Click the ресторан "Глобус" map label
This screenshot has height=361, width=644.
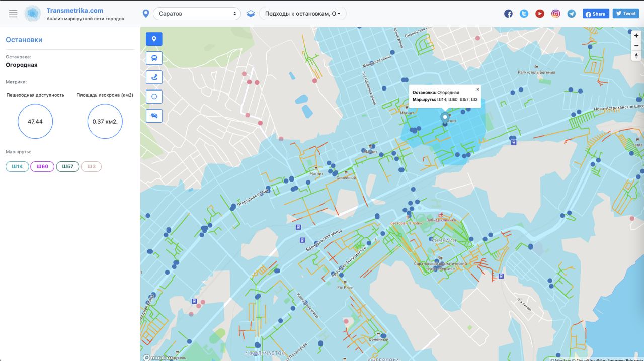408,223
